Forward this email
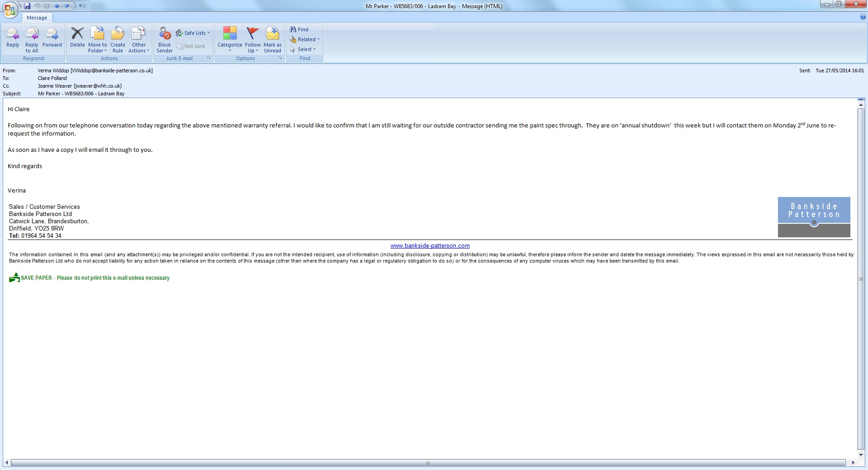 click(52, 37)
